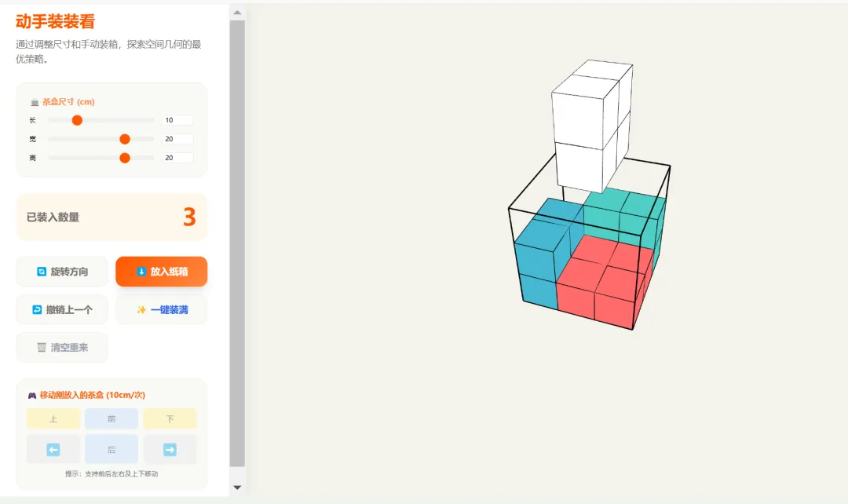Click the 宽 width value input field
Viewport: 848px width, 504px height.
click(177, 139)
